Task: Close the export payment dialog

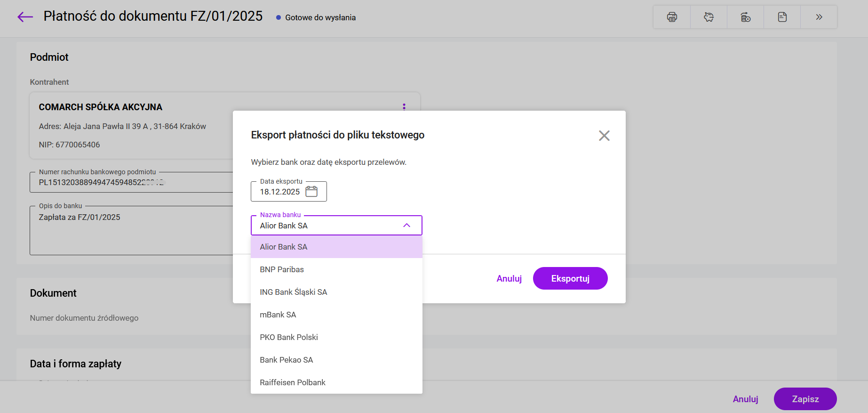Action: click(604, 136)
